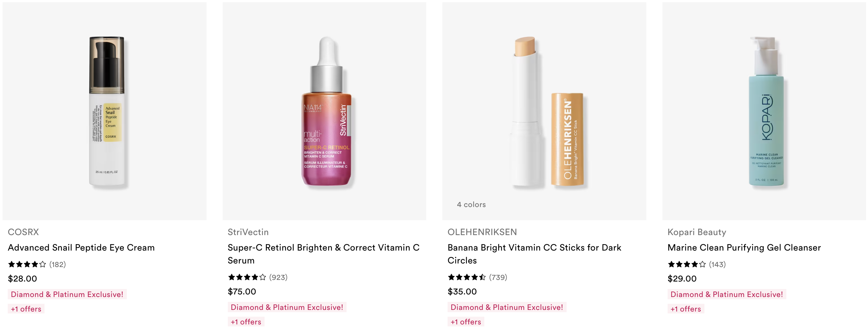Image resolution: width=868 pixels, height=327 pixels.
Task: Open Advanced Snail Peptide Eye Cream link
Action: [81, 248]
